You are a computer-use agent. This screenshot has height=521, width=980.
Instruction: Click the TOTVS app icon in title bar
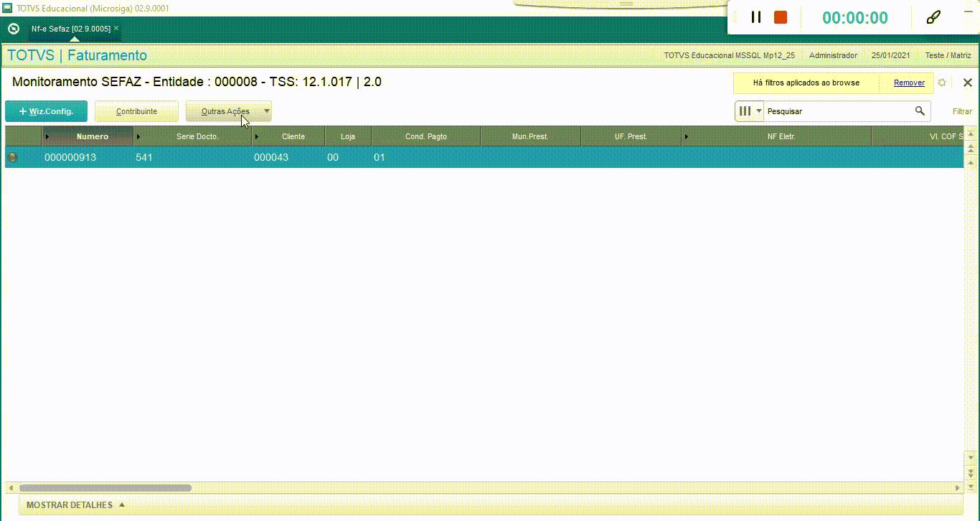[7, 7]
